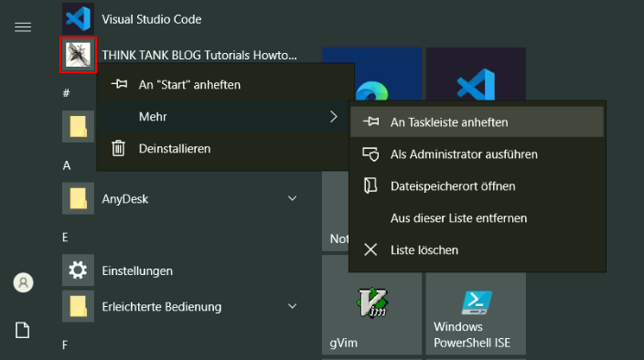Screen dimensions: 644x360
Task: Select Liste löschen option
Action: click(x=477, y=250)
